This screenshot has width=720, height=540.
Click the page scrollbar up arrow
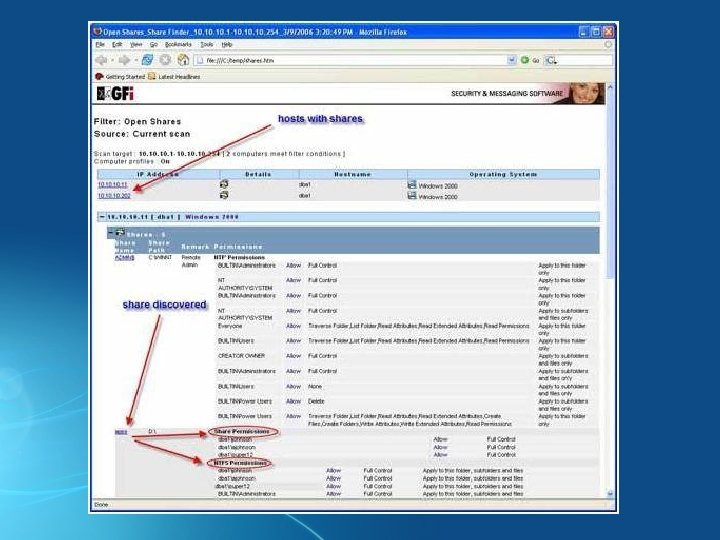pos(610,87)
